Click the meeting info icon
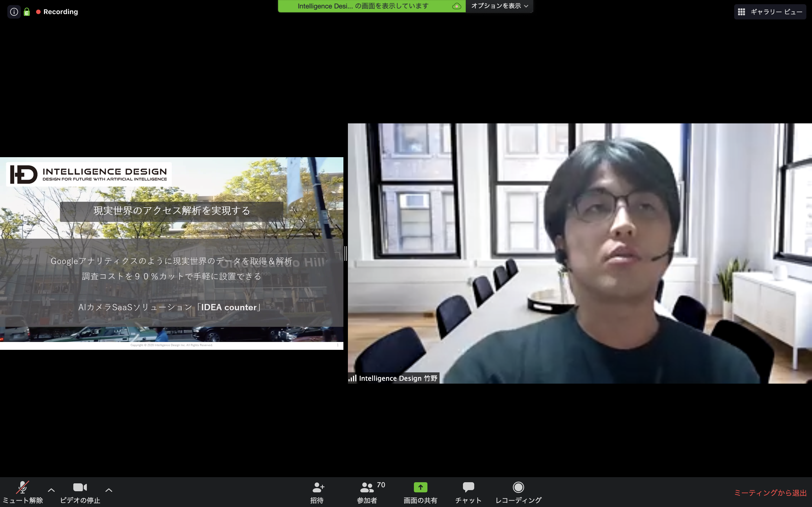812x507 pixels. coord(14,12)
